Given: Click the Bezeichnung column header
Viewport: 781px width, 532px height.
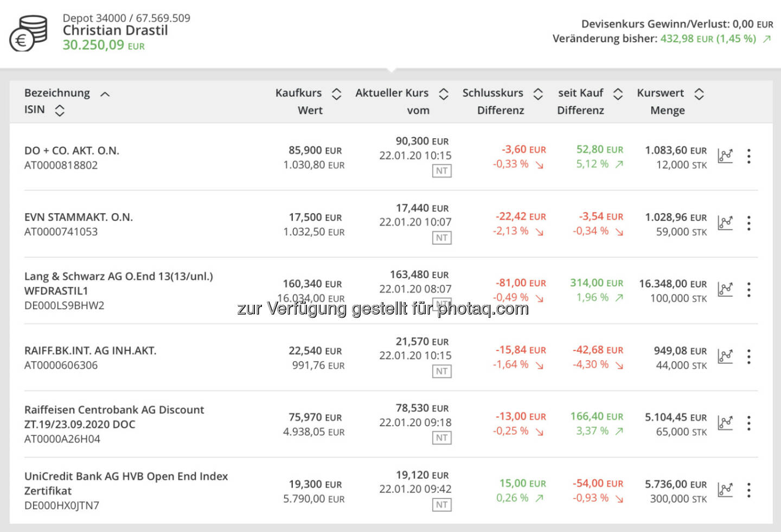Looking at the screenshot, I should (x=57, y=93).
